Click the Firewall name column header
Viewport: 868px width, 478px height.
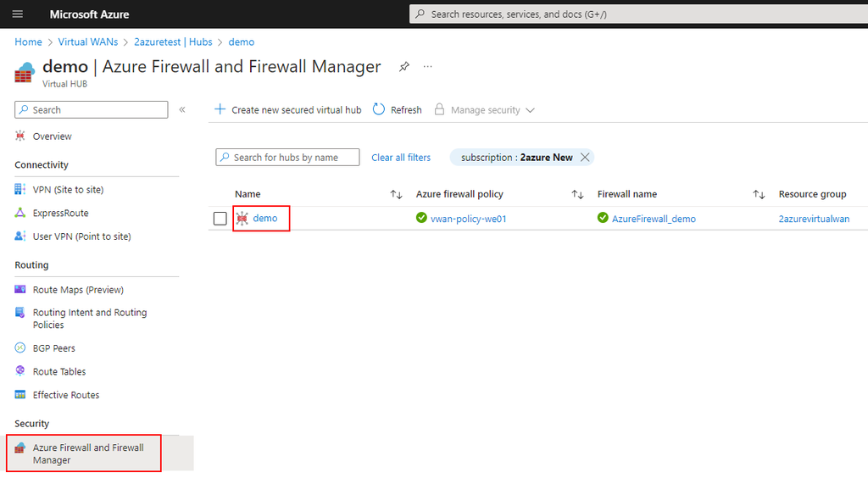coord(627,194)
